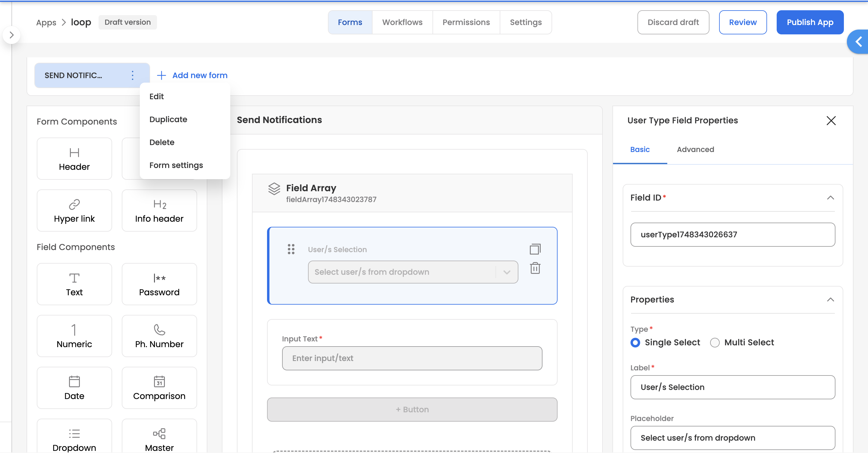The width and height of the screenshot is (868, 453).
Task: Switch to the Advanced properties tab
Action: 695,149
